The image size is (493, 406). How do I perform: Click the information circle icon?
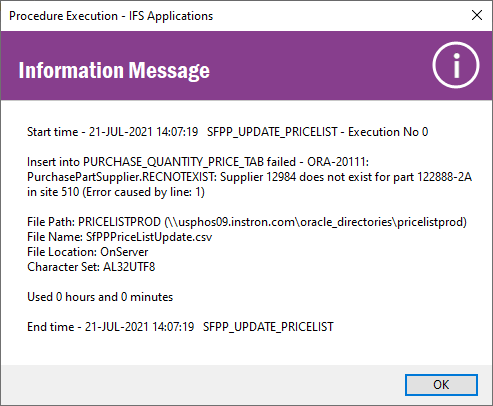coord(456,65)
